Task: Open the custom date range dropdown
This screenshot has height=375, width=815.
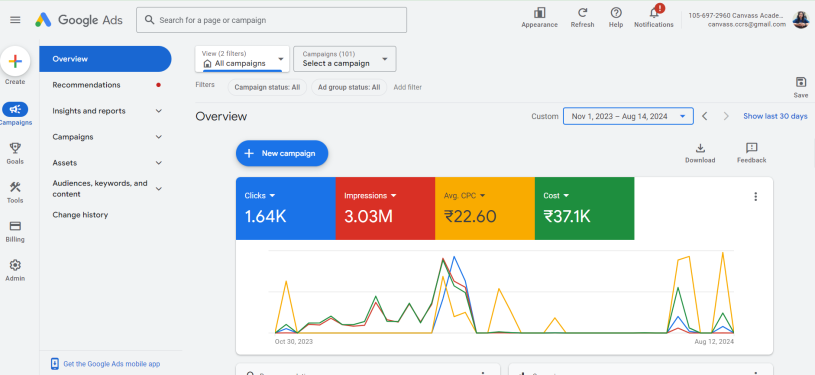Action: click(628, 117)
